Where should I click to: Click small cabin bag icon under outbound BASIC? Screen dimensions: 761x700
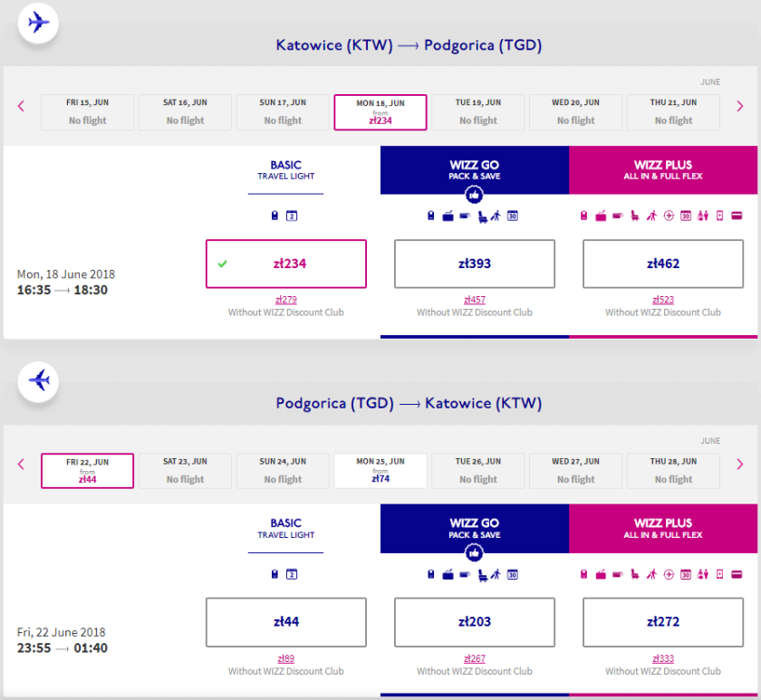click(x=275, y=216)
